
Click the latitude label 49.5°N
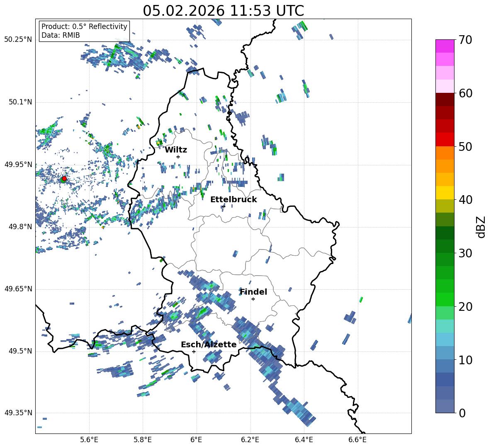tap(20, 351)
